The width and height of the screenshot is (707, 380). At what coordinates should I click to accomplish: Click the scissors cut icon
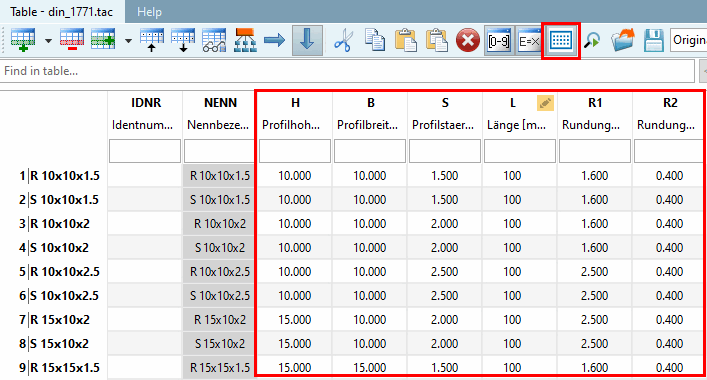point(343,41)
